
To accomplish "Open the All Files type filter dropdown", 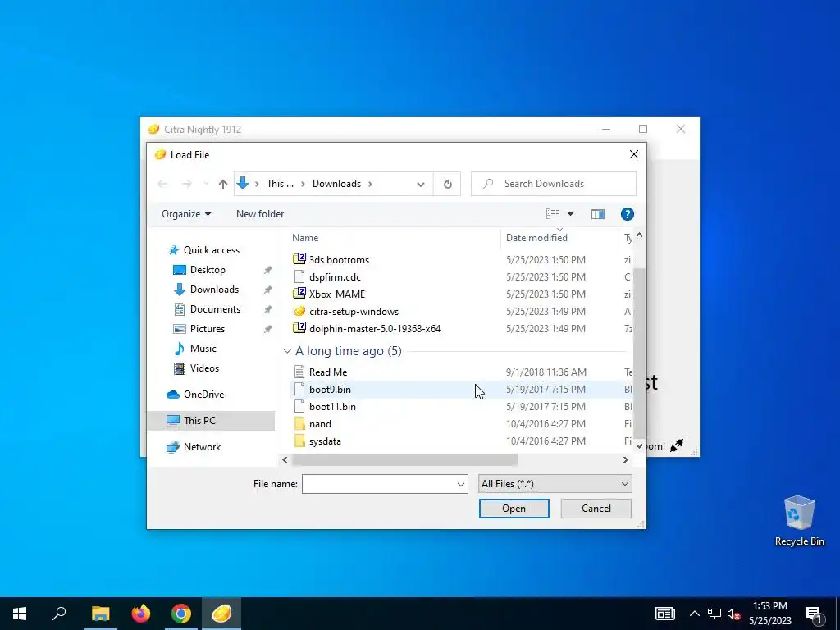I will coord(555,484).
